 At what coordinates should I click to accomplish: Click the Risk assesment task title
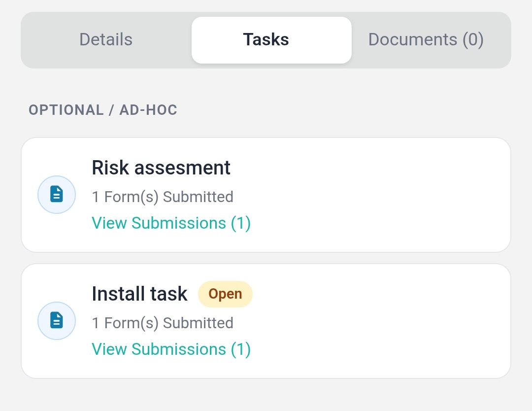(x=161, y=168)
